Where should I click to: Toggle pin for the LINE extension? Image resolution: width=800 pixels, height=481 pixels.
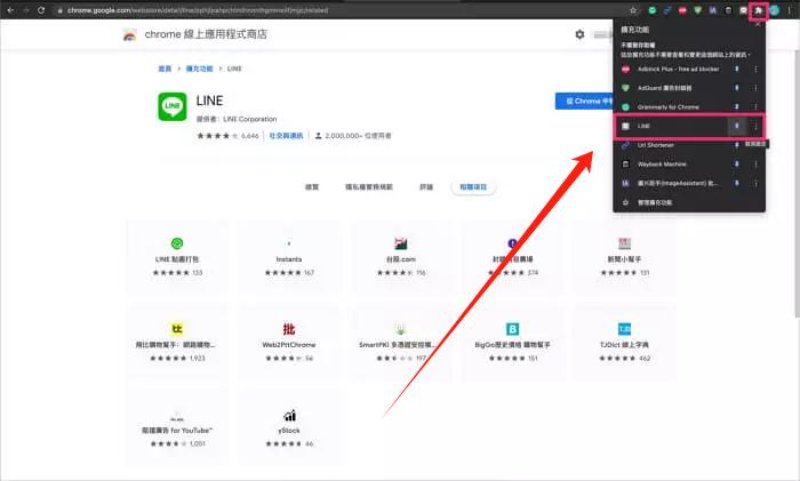[736, 126]
